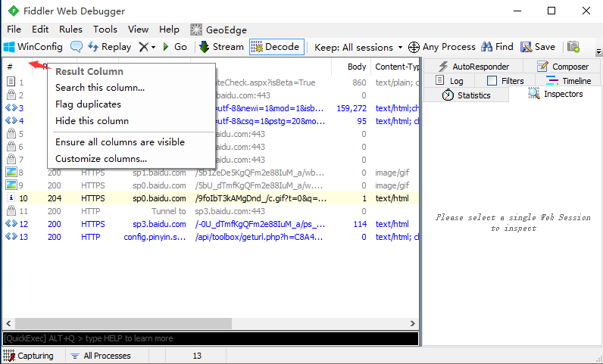Switch to the AutoResponder tab
603x364 pixels.
coord(473,67)
